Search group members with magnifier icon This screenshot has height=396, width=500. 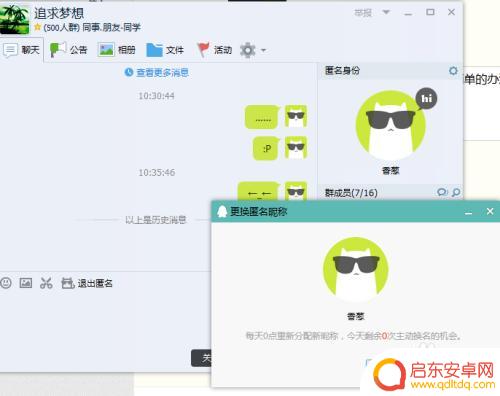click(x=456, y=192)
